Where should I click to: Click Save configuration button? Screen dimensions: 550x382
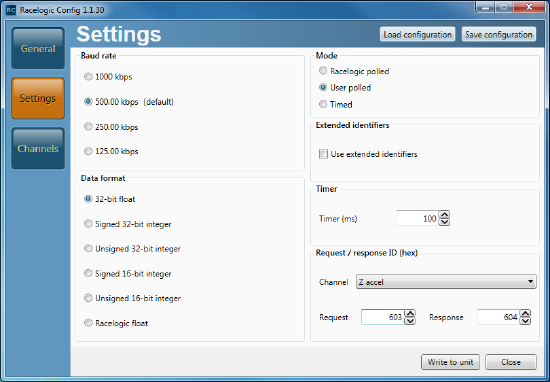499,34
